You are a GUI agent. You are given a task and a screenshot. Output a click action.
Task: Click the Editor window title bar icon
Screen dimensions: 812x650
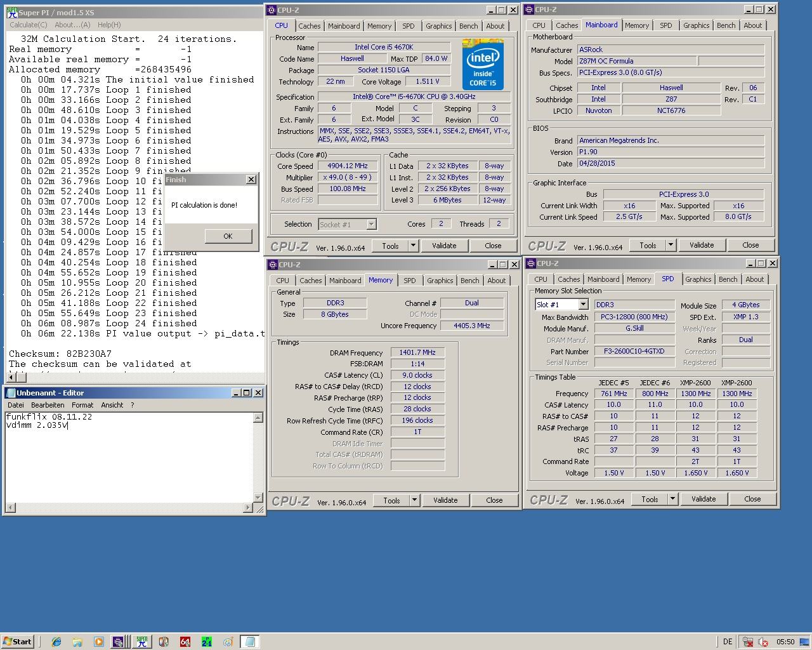[11, 393]
